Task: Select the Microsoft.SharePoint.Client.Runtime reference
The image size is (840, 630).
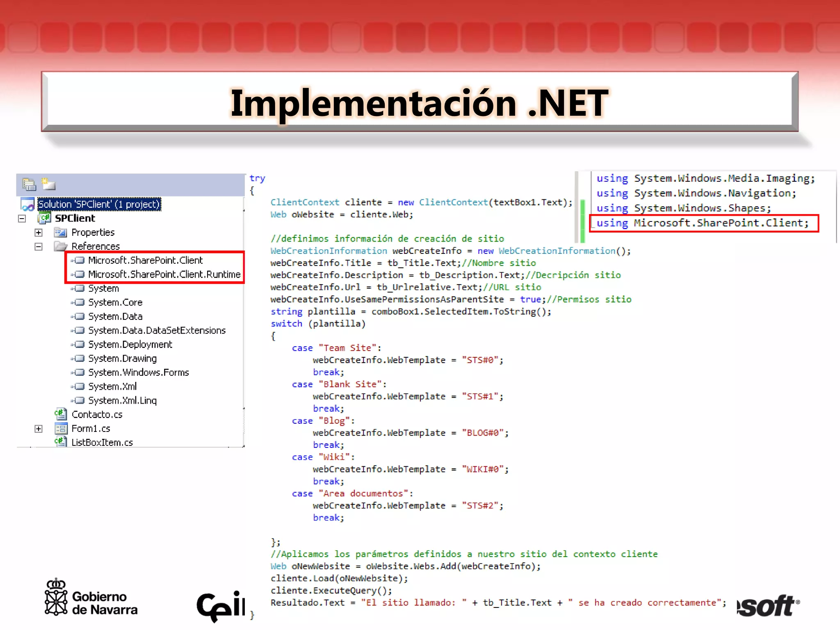Action: [164, 274]
